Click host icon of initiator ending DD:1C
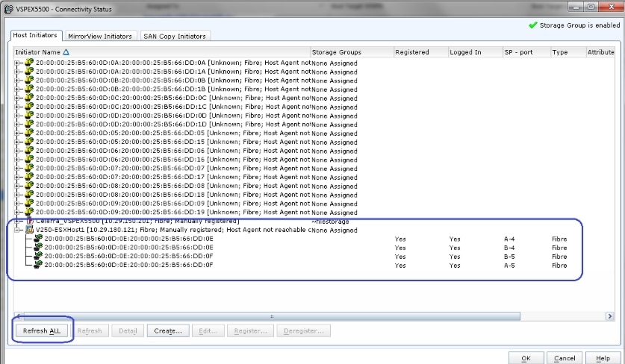 point(29,107)
